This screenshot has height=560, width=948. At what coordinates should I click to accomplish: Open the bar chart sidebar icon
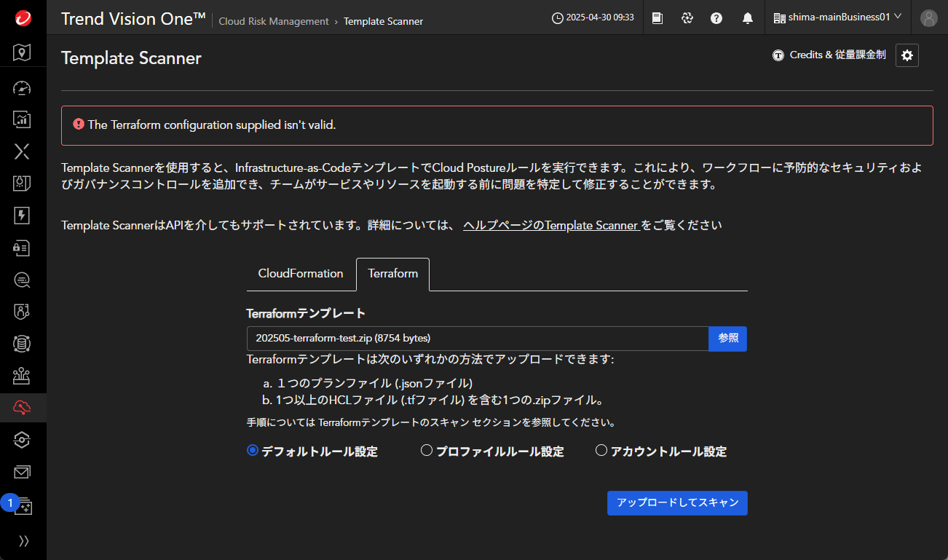point(23,119)
